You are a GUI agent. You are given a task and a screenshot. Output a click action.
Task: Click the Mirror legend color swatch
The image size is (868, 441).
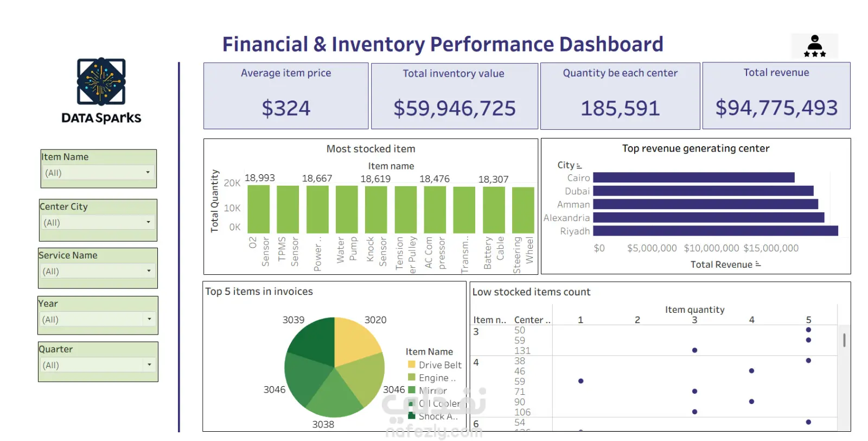[x=412, y=390]
